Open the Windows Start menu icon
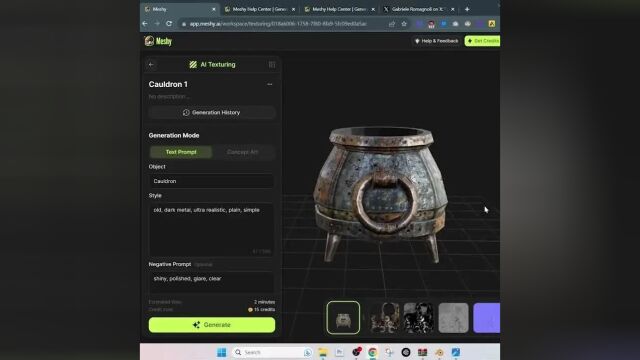The image size is (640, 360). 221,352
